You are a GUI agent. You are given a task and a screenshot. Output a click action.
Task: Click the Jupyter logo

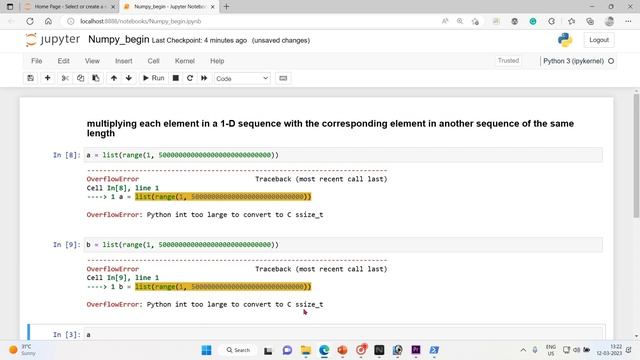53,40
